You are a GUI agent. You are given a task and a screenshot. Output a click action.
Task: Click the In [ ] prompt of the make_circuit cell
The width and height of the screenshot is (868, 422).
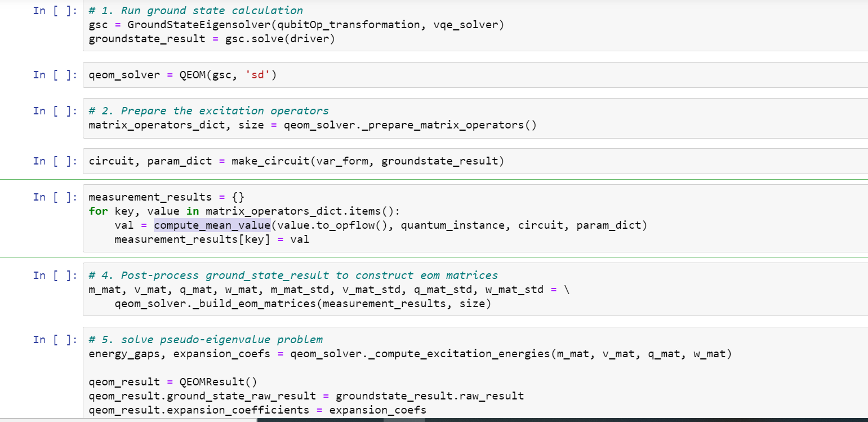click(54, 161)
